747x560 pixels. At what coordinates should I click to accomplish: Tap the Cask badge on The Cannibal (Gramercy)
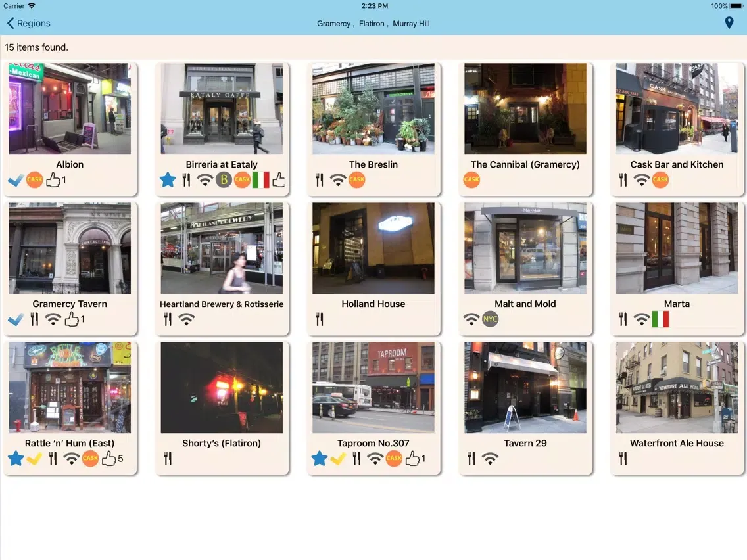(471, 180)
